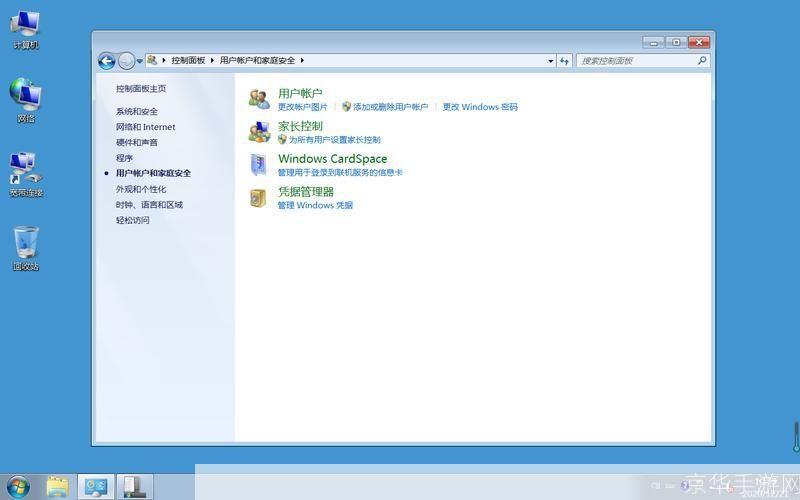Open the 用户帐户 icon
Screen dimensions: 800x500
click(259, 99)
